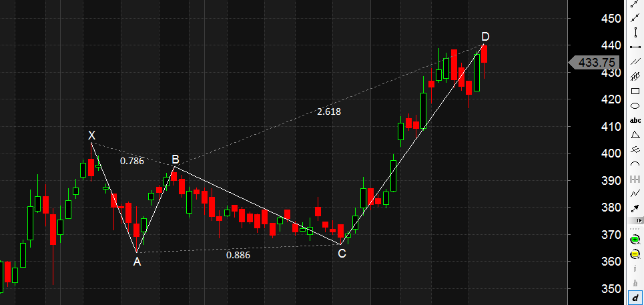Choose the ellipse drawing tool
The height and width of the screenshot is (305, 644).
[x=635, y=105]
